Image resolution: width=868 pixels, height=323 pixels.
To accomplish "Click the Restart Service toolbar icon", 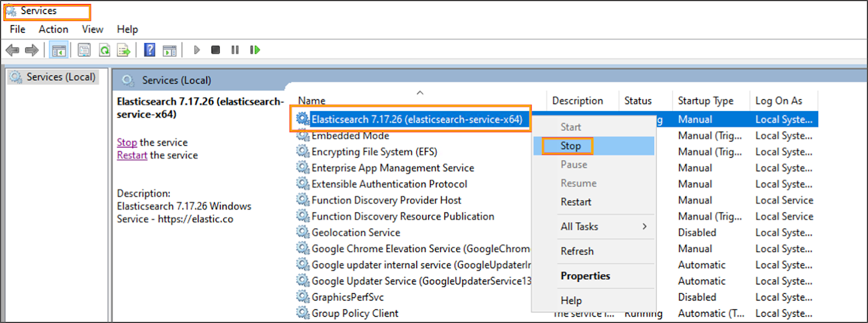I will [x=254, y=50].
